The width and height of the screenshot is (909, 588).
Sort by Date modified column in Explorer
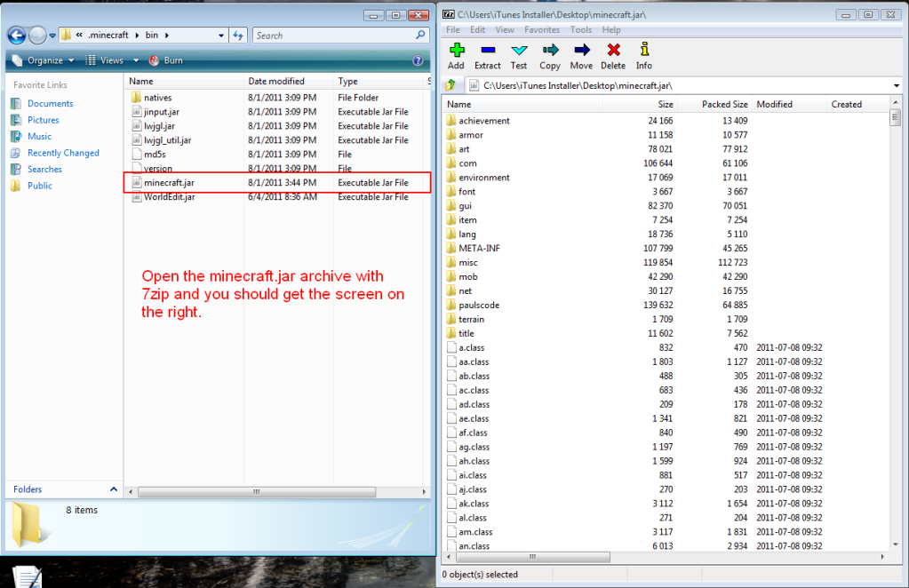(x=289, y=81)
